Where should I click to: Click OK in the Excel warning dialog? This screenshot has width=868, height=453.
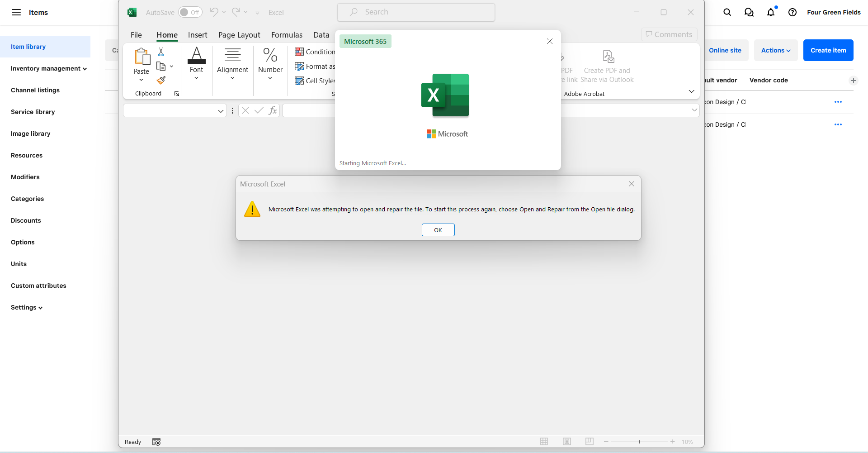click(438, 230)
